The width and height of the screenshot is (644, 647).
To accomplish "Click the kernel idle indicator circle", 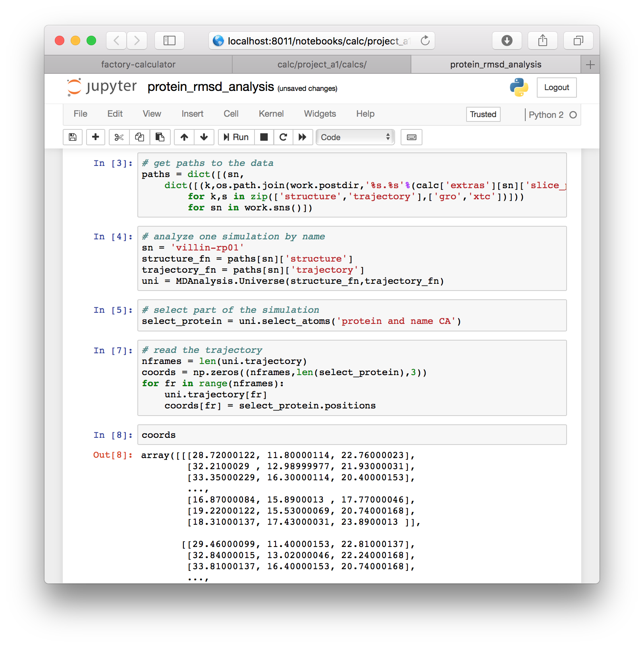I will pyautogui.click(x=573, y=115).
